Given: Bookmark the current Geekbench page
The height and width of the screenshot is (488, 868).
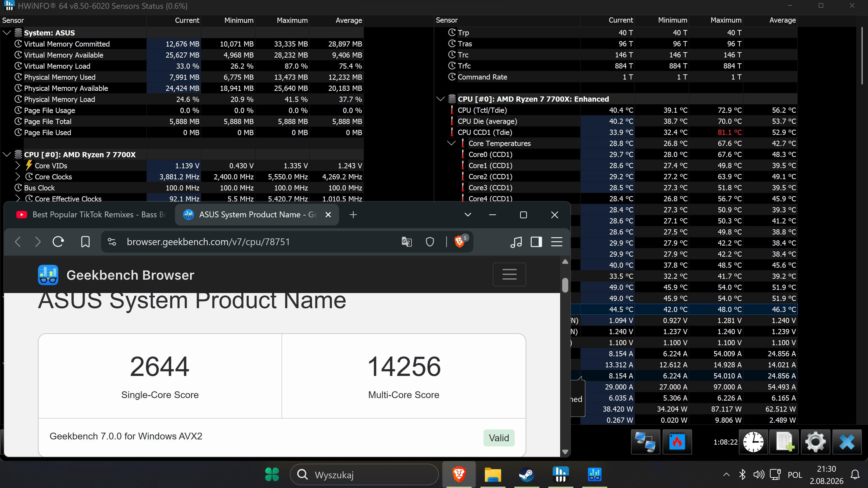Looking at the screenshot, I should 85,242.
